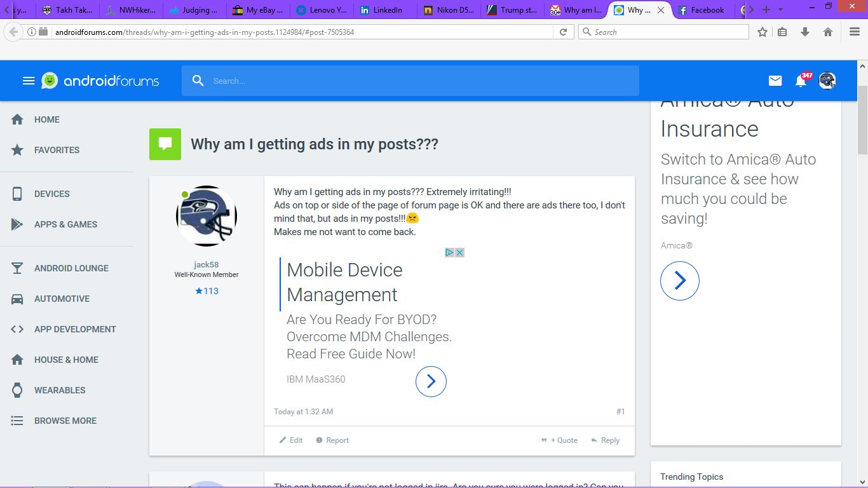Open the hamburger menu in the Android Forums header
868x488 pixels.
pos(28,81)
